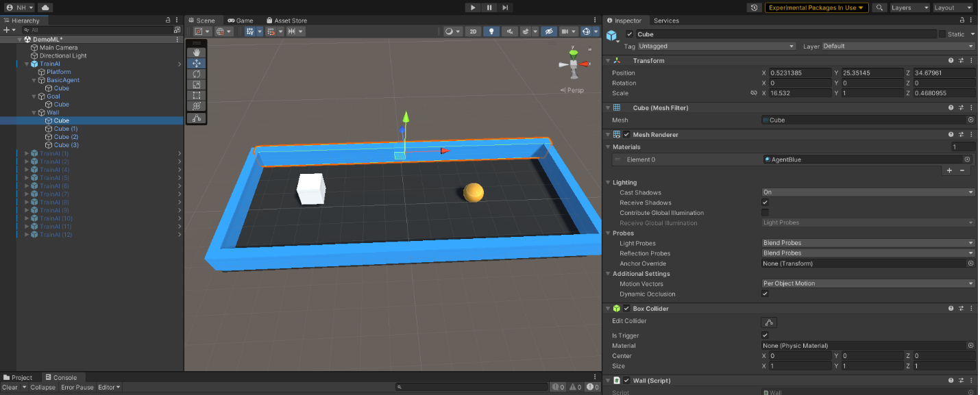Click Experimental Packages In Use button
The image size is (980, 395).
pyautogui.click(x=816, y=8)
